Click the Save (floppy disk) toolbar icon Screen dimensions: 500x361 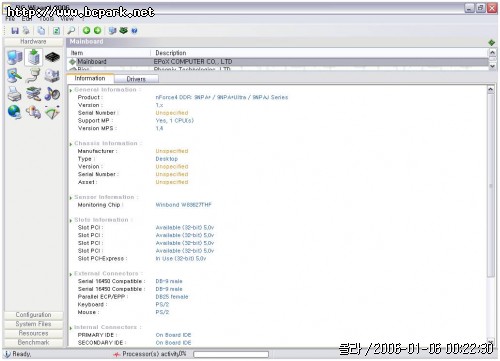click(15, 31)
